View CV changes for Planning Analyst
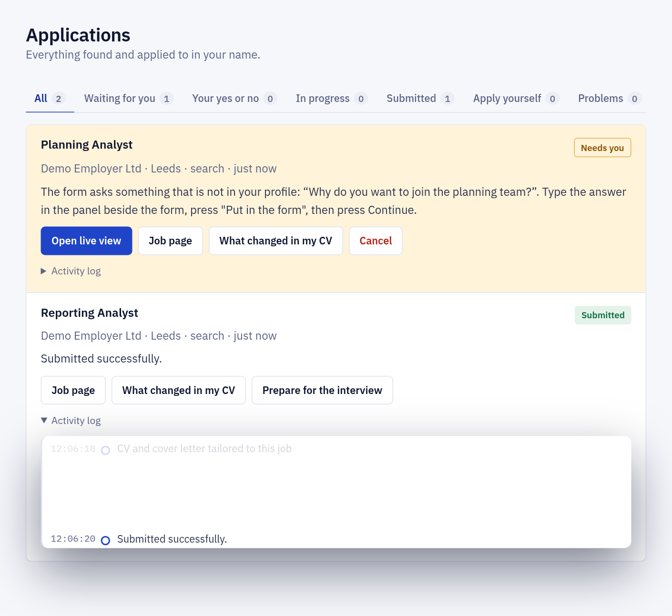Screen dimensions: 672x616 point(275,241)
